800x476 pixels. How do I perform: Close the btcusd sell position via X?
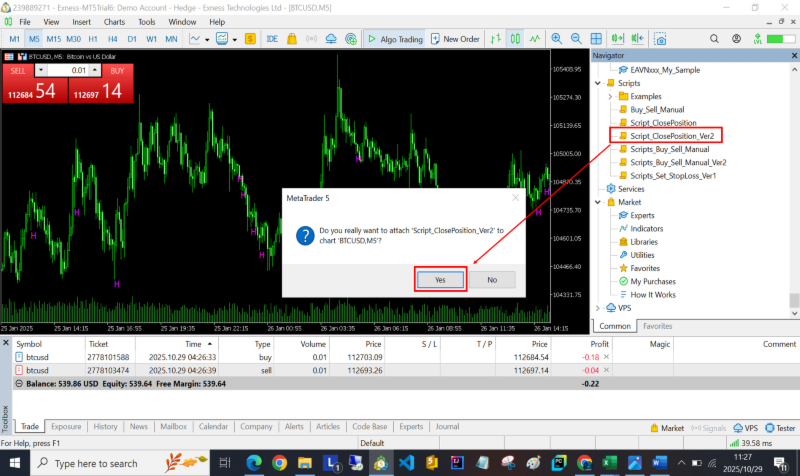point(606,370)
